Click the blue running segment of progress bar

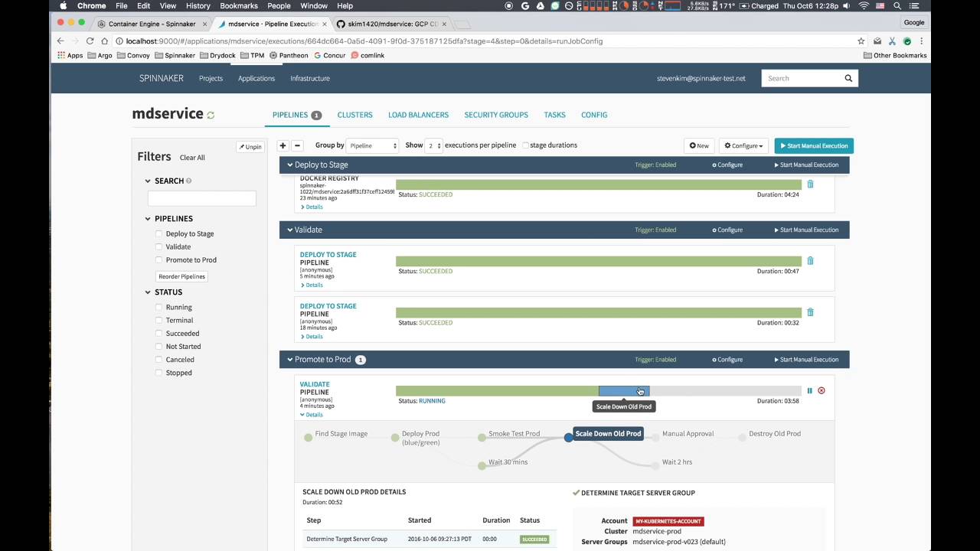click(x=624, y=391)
